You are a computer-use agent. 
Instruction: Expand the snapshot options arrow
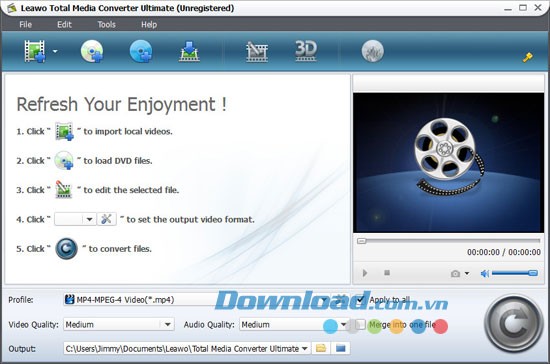467,273
